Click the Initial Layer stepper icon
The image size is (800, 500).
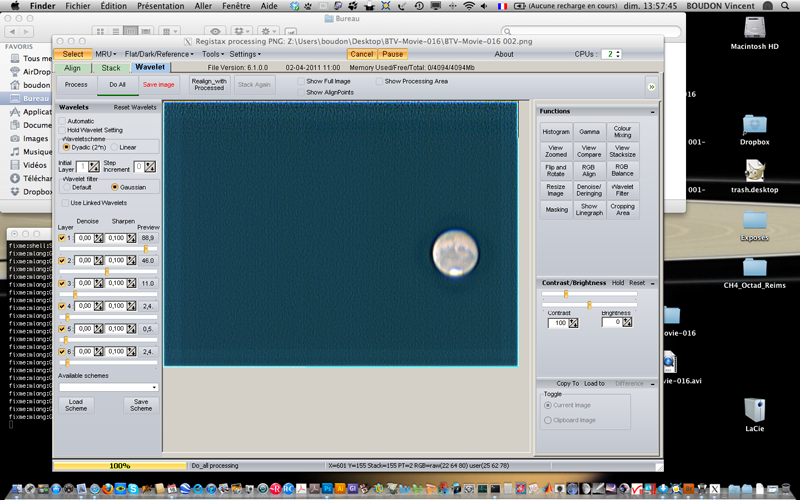tap(94, 167)
